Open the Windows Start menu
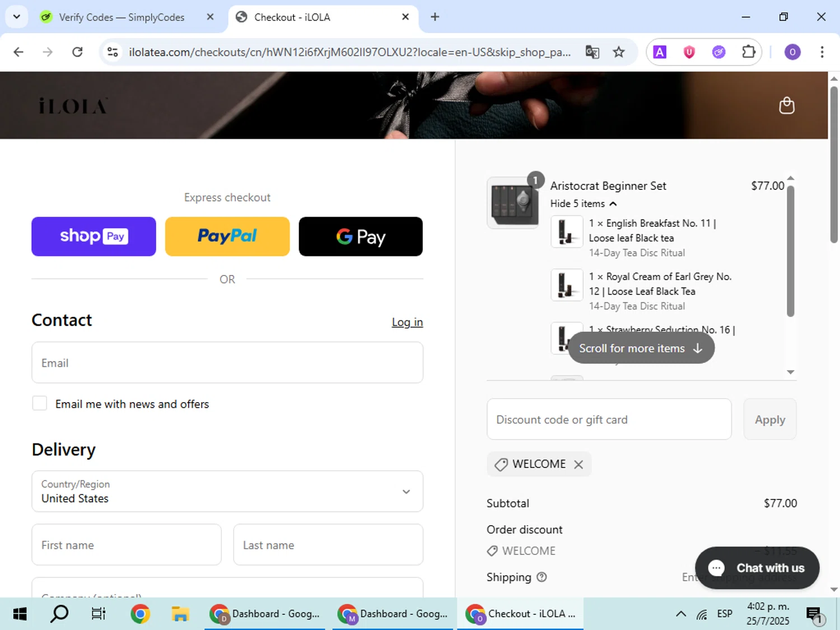 (x=20, y=614)
